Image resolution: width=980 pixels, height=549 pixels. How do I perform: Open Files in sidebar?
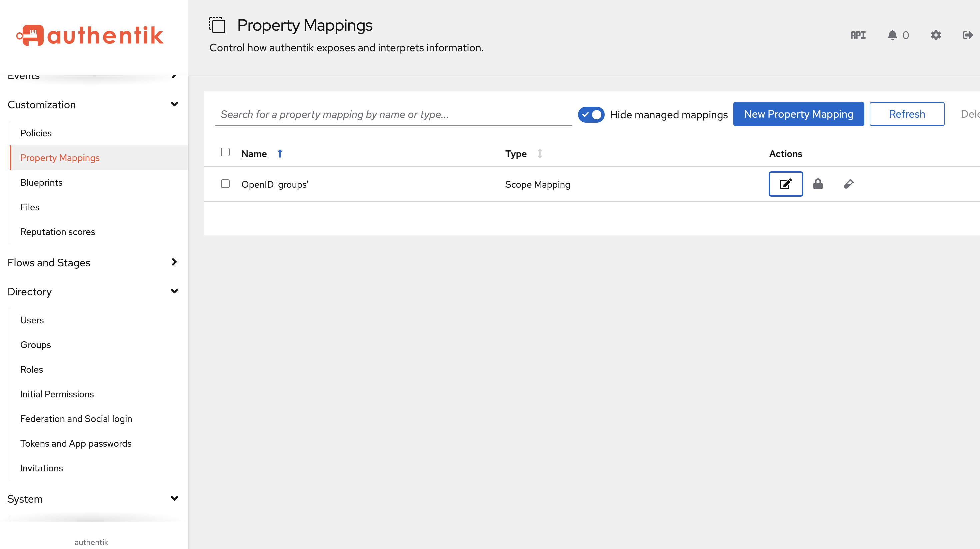[30, 207]
